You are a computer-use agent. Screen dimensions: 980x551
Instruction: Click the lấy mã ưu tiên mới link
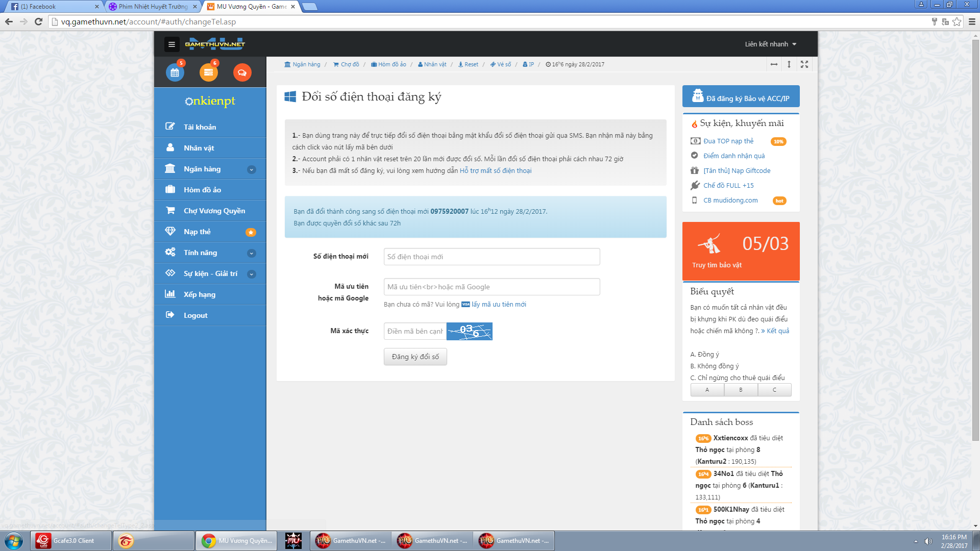pos(498,305)
